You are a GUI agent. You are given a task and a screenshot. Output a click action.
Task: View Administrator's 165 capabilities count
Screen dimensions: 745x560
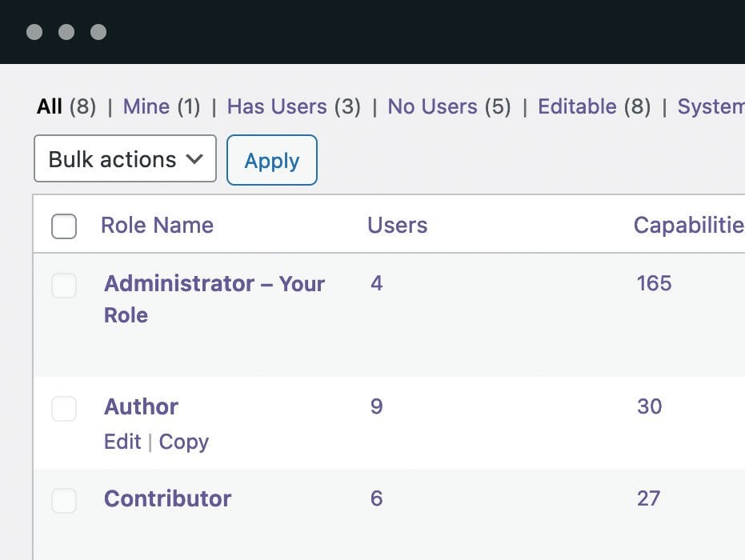pyautogui.click(x=654, y=283)
